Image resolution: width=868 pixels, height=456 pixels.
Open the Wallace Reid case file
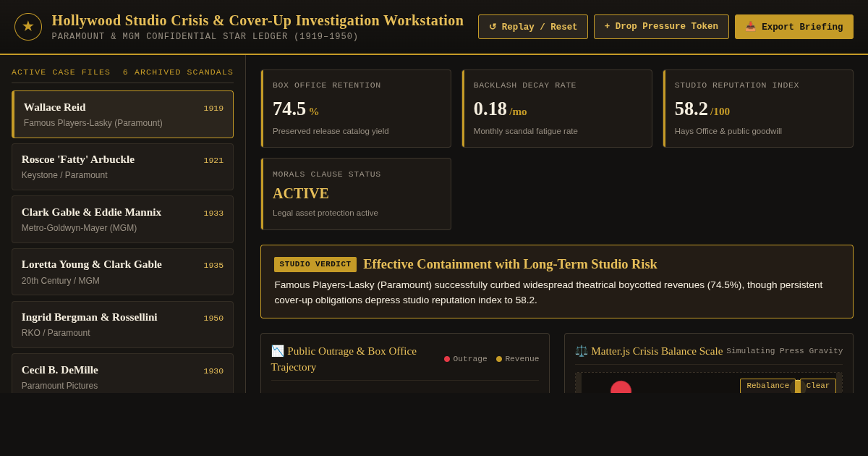122,114
